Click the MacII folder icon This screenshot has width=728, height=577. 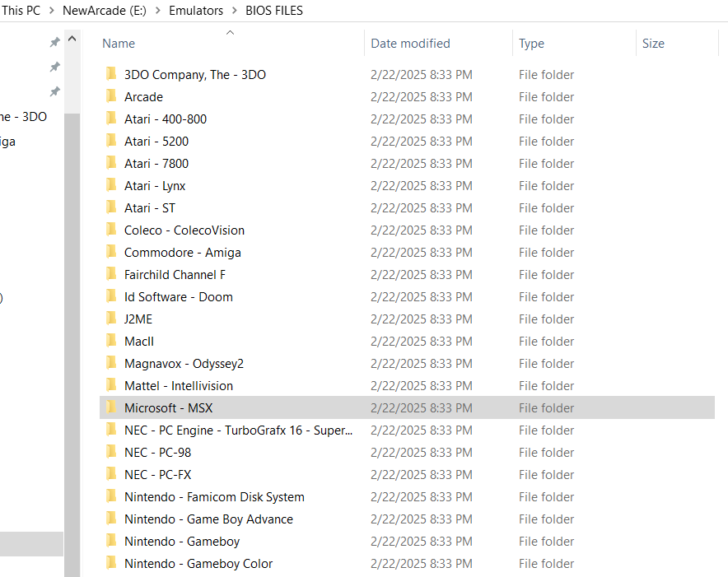click(x=111, y=342)
